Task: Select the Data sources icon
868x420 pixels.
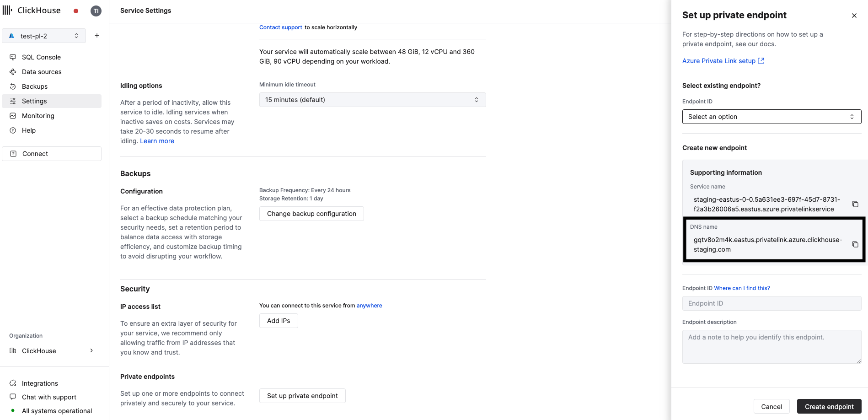Action: 13,71
